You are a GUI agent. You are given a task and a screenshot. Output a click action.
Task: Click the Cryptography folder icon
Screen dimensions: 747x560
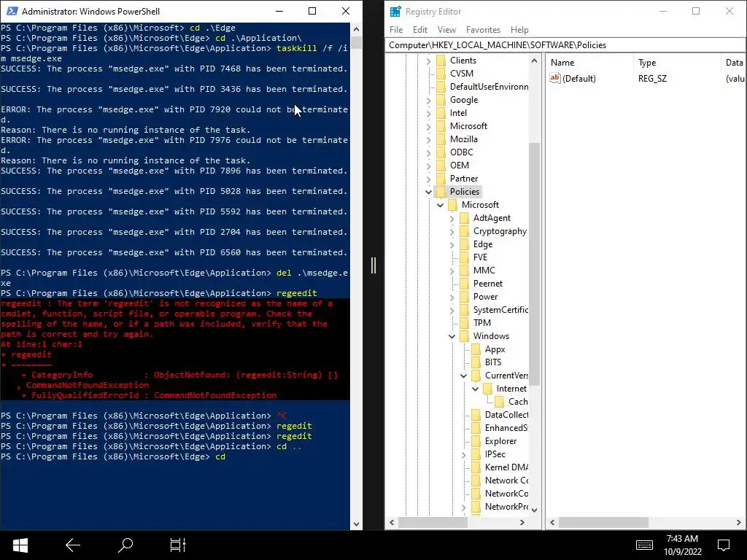[x=465, y=231]
